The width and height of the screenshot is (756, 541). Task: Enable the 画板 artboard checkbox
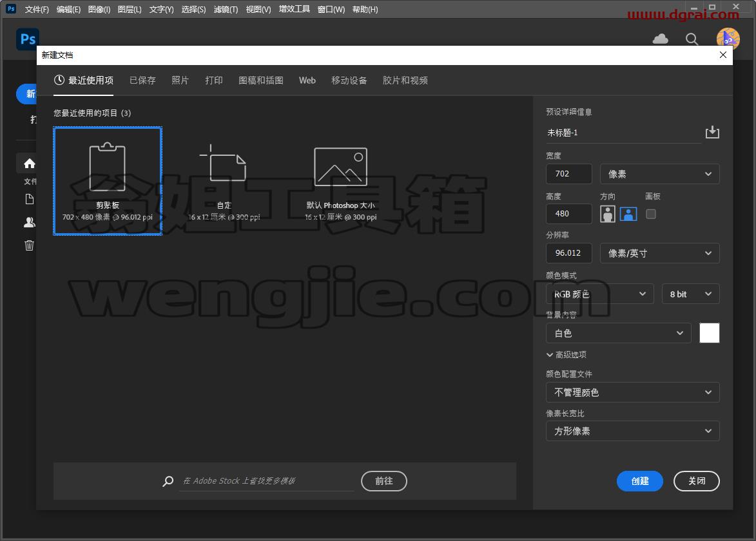tap(651, 214)
